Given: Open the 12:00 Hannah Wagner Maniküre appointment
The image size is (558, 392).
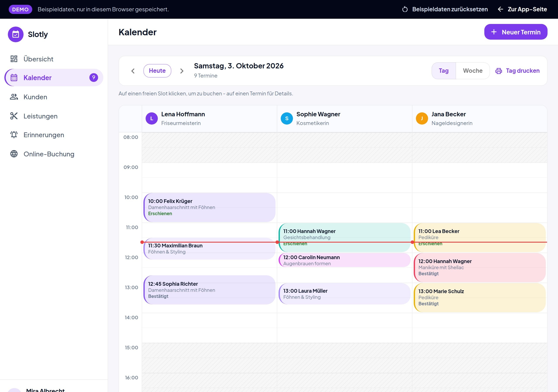Looking at the screenshot, I should 480,267.
